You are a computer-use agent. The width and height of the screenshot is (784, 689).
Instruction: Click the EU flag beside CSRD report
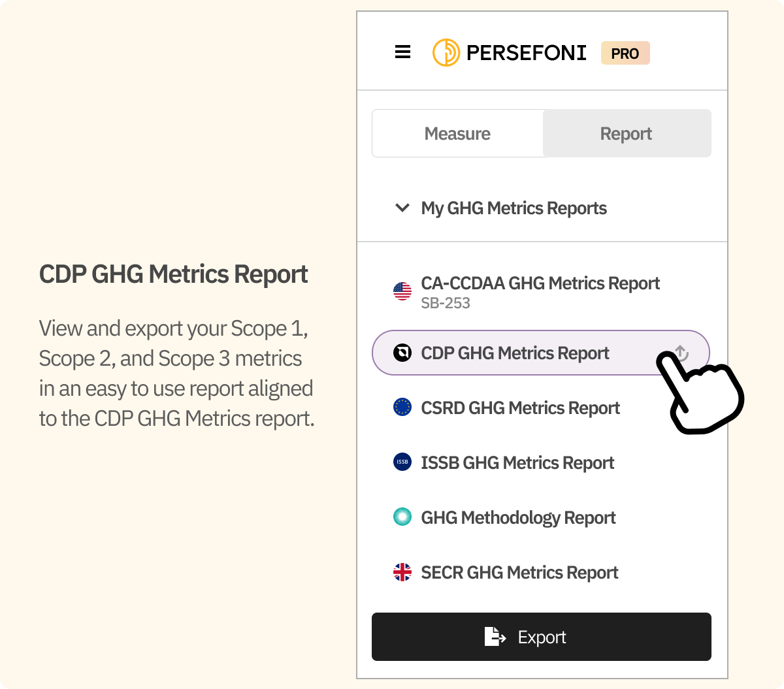[x=402, y=408]
